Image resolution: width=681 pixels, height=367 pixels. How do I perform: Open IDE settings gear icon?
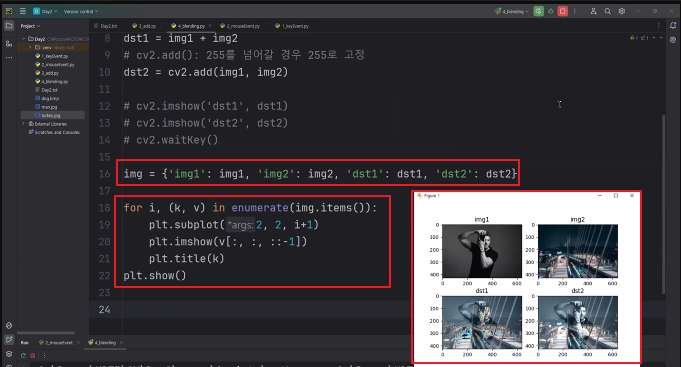(x=622, y=11)
